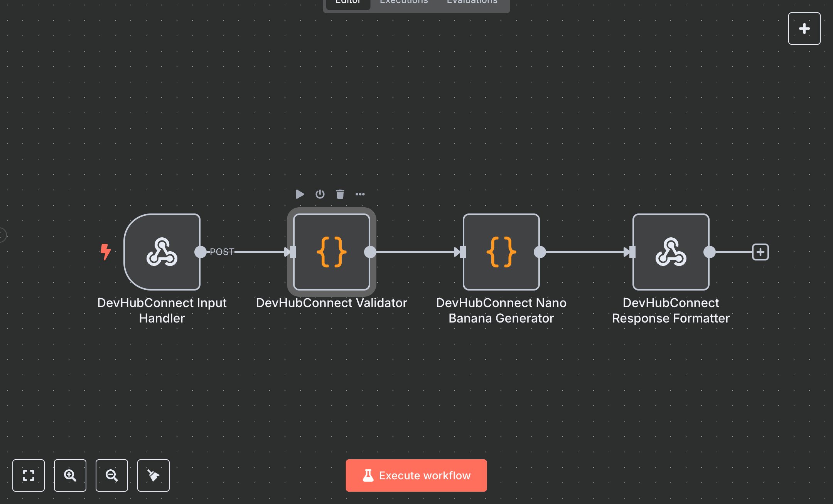The image size is (833, 504).
Task: Open the DevHubConnect Validator code node
Action: pos(331,252)
